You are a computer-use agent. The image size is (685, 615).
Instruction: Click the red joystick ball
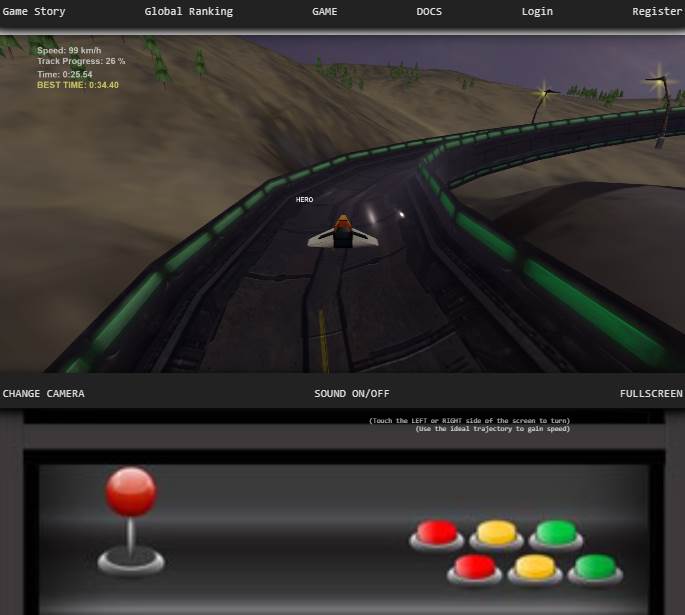coord(131,492)
